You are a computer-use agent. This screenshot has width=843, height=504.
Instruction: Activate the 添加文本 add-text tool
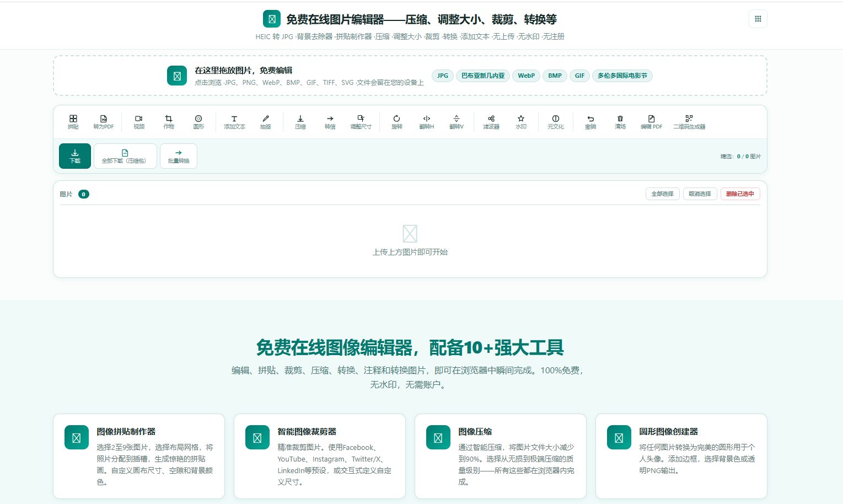pos(234,122)
